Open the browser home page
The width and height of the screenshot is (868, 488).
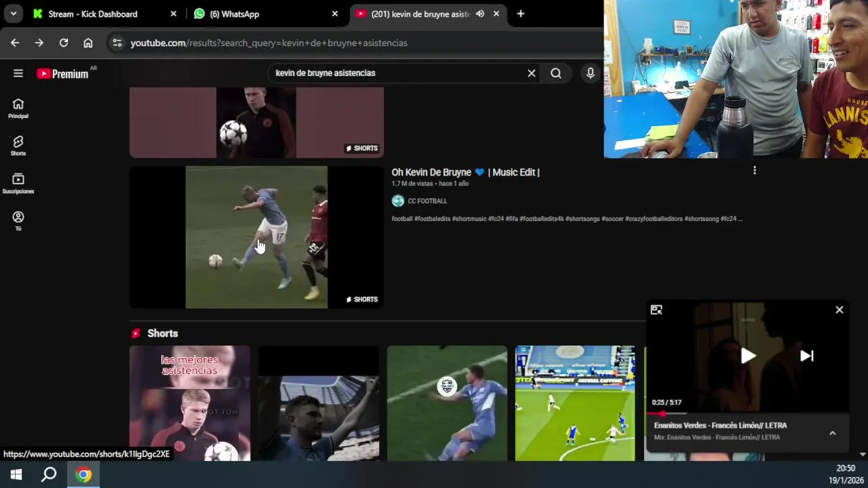pyautogui.click(x=88, y=43)
